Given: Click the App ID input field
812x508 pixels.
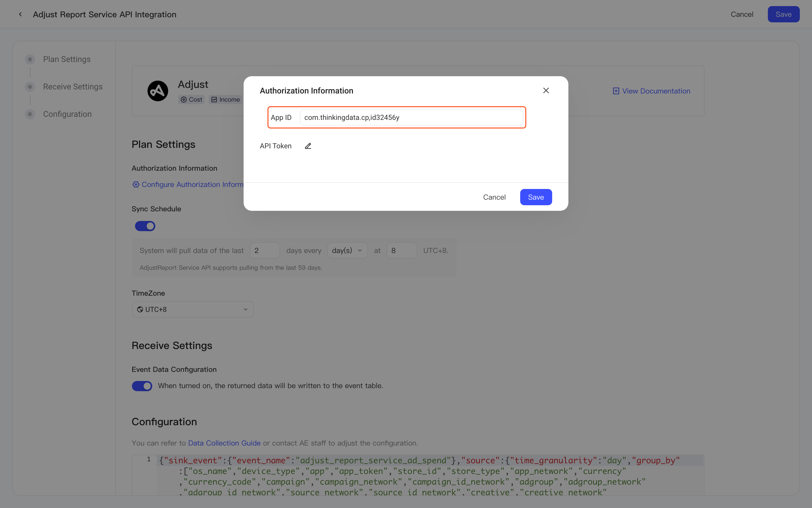Looking at the screenshot, I should pos(411,117).
